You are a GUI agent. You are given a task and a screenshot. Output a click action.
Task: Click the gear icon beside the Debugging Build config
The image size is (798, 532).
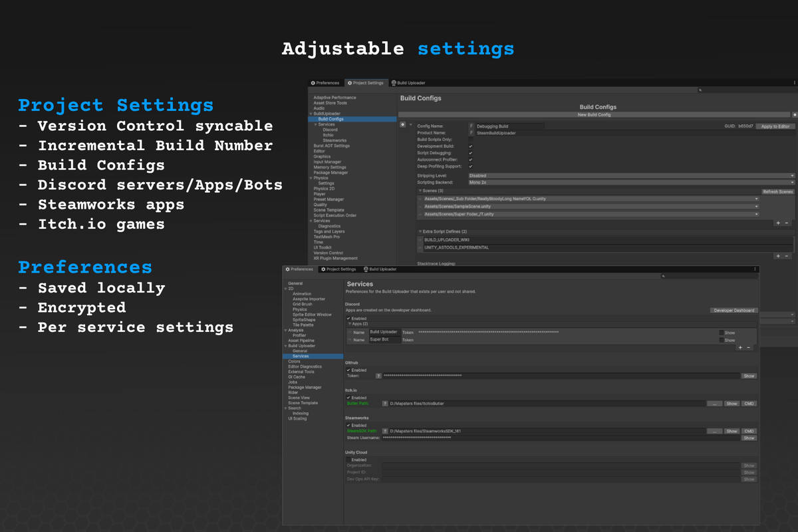tap(403, 126)
